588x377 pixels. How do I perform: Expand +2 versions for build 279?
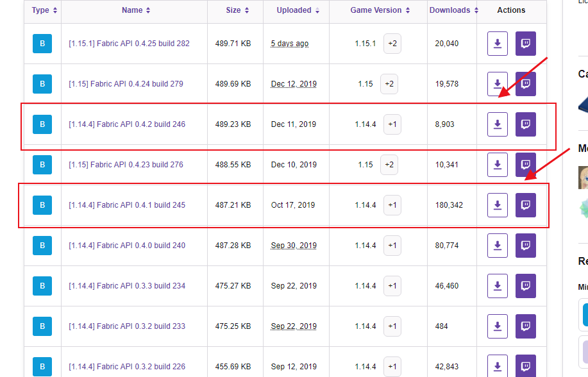coord(389,84)
